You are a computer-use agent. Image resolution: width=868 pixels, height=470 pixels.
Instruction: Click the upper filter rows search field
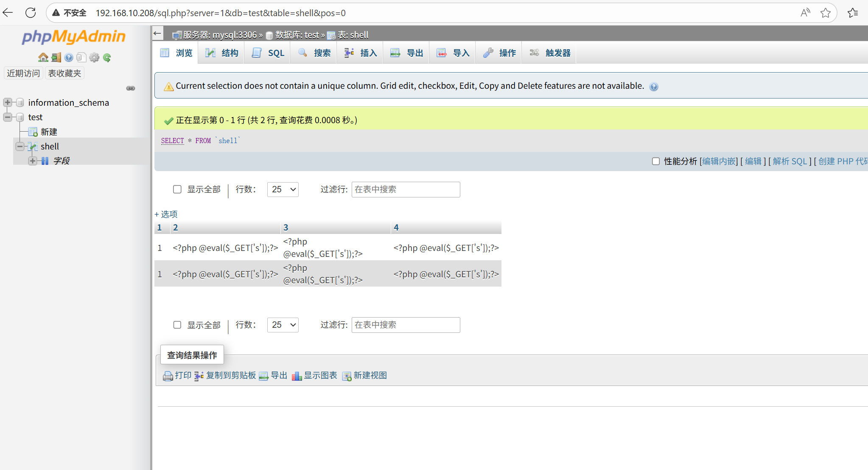click(406, 189)
